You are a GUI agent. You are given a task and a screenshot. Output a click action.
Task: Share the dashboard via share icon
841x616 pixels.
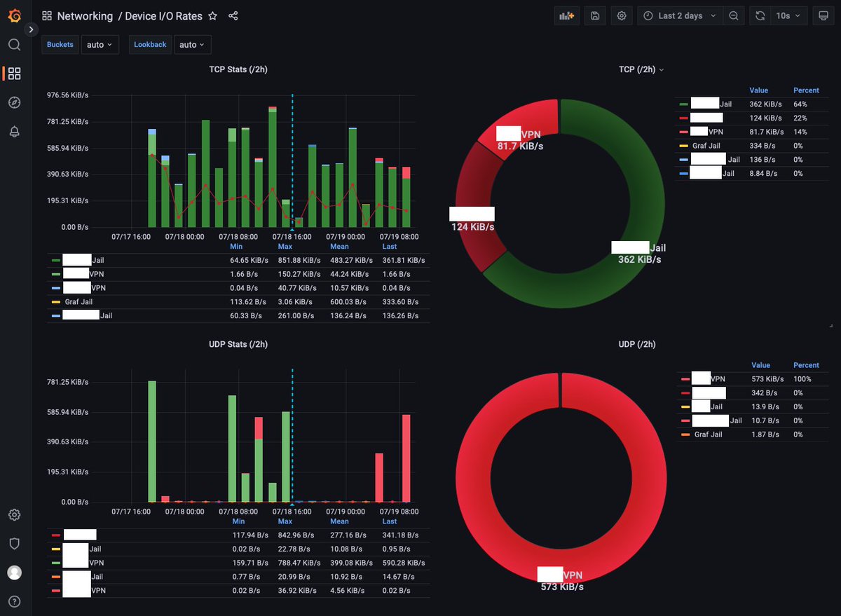click(x=233, y=15)
